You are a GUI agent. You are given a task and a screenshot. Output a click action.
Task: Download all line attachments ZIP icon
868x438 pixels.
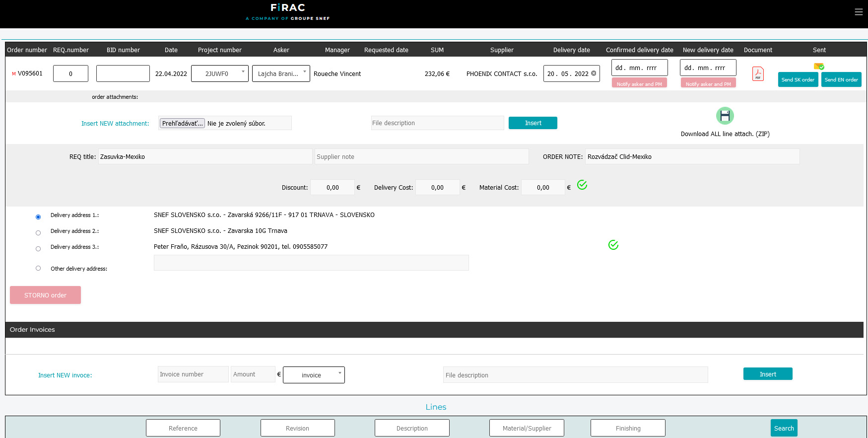[x=725, y=116]
